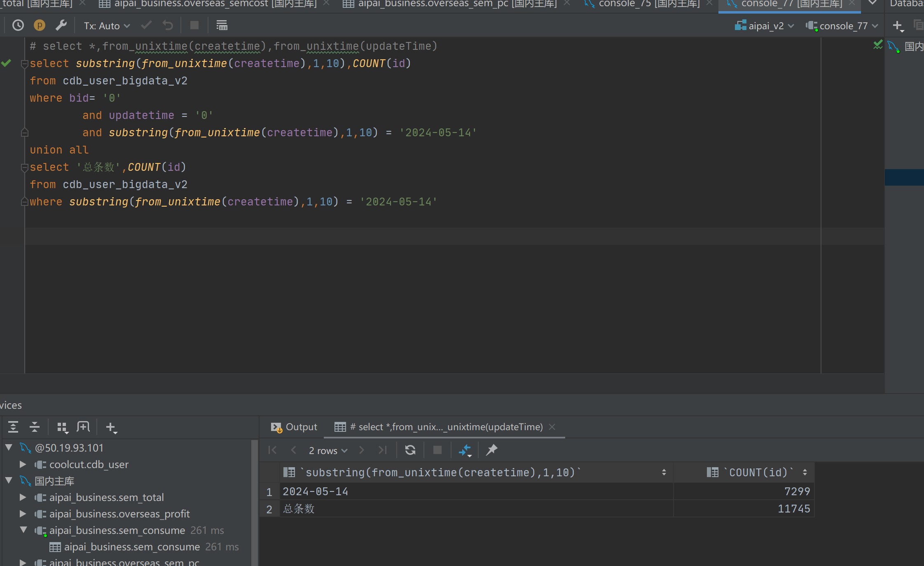Viewport: 924px width, 566px height.
Task: Click COUNT(id) column header
Action: pos(744,472)
